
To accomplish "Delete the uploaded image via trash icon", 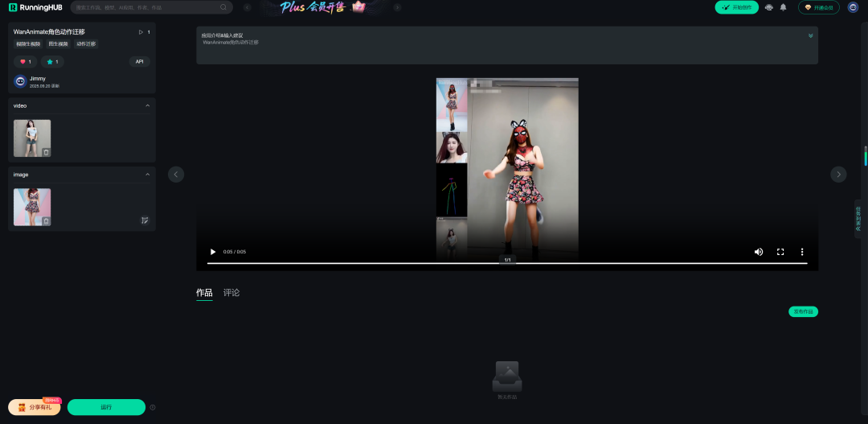I will click(x=46, y=220).
